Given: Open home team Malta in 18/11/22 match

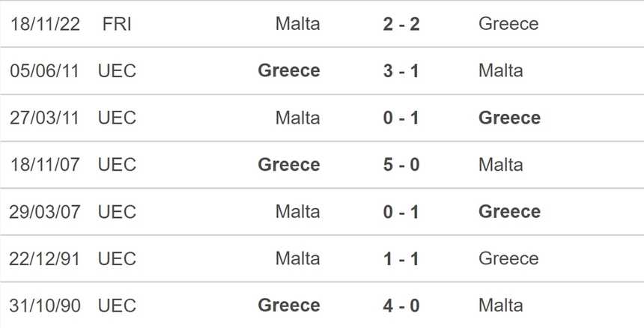Looking at the screenshot, I should click(297, 24).
